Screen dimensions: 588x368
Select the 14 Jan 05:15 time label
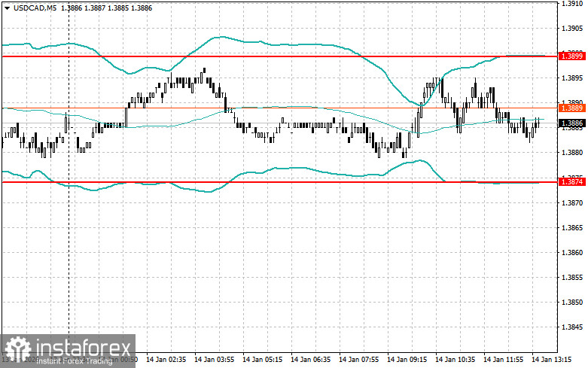[263, 360]
